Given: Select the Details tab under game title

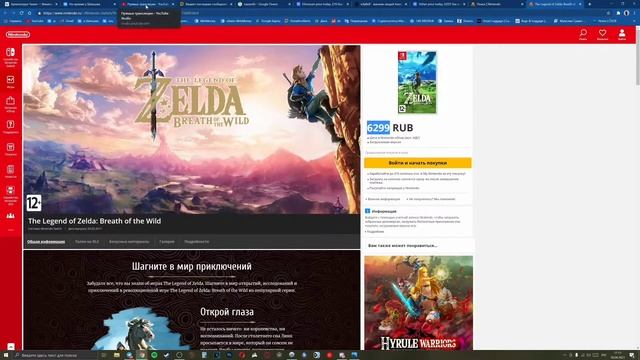Looking at the screenshot, I should 196,242.
